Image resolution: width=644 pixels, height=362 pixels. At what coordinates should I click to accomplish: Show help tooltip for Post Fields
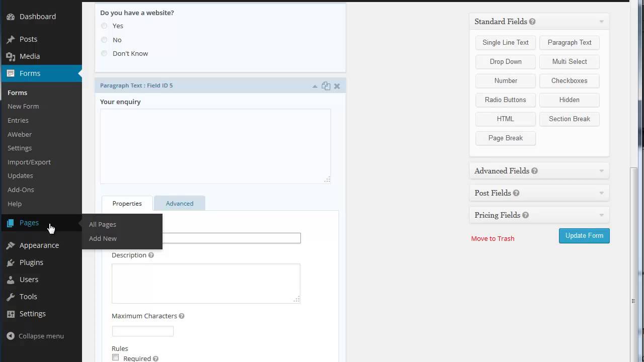tap(516, 193)
